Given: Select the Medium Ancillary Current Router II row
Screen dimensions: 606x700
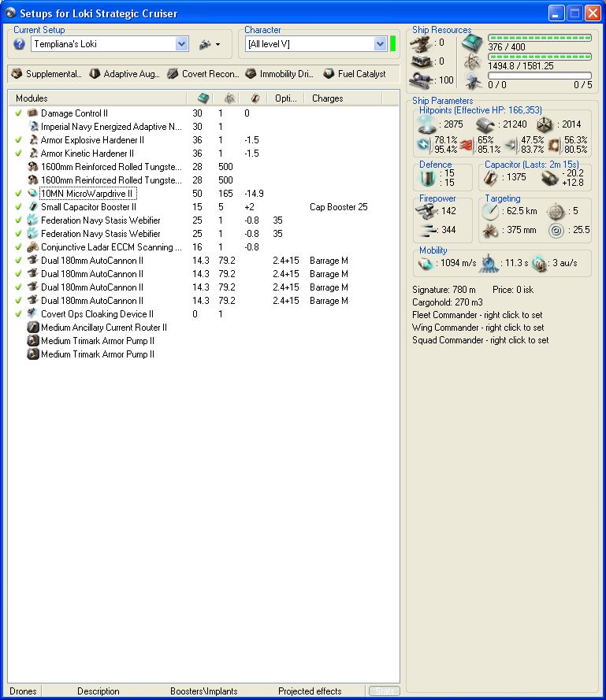Looking at the screenshot, I should point(203,328).
